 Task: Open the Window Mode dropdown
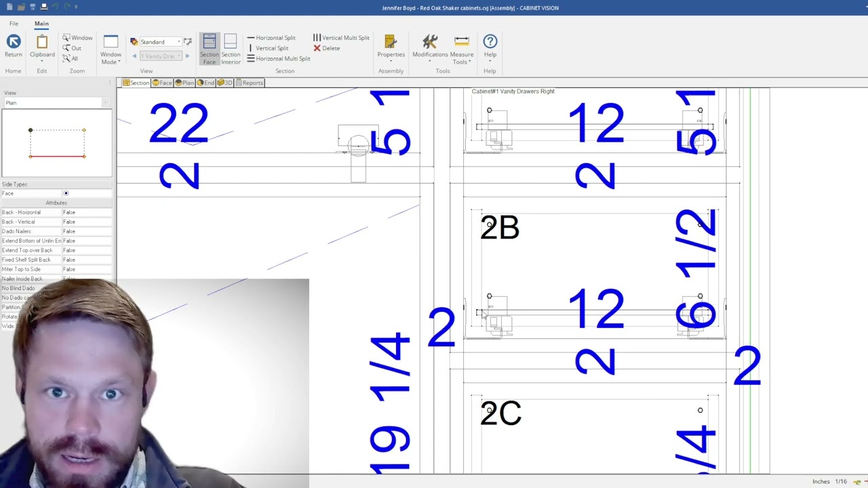[111, 49]
